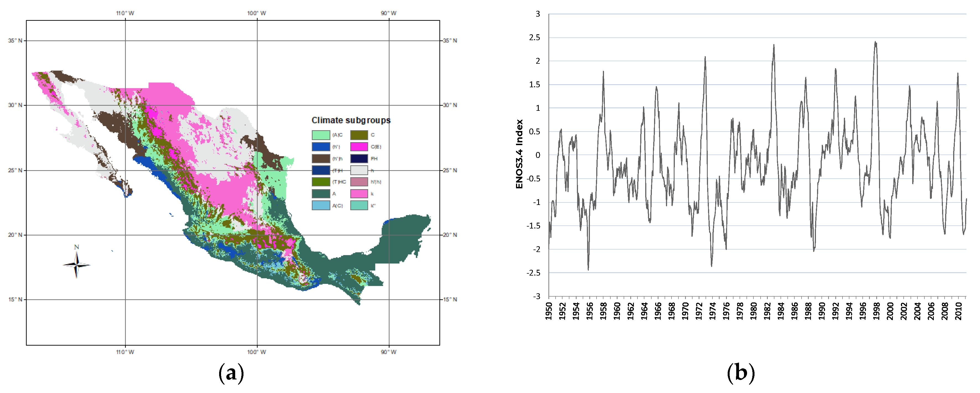Click the 2010 year label on x-axis
Screen dimensions: 980x393
pyautogui.click(x=958, y=311)
